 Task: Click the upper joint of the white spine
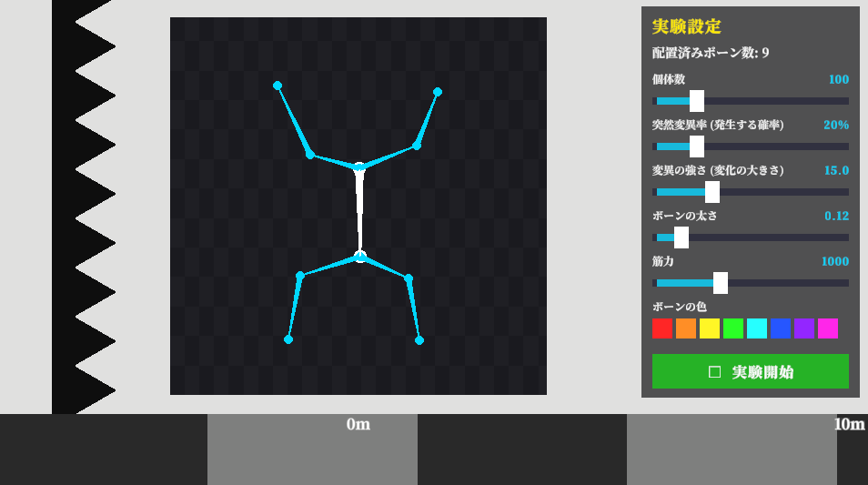click(x=359, y=167)
